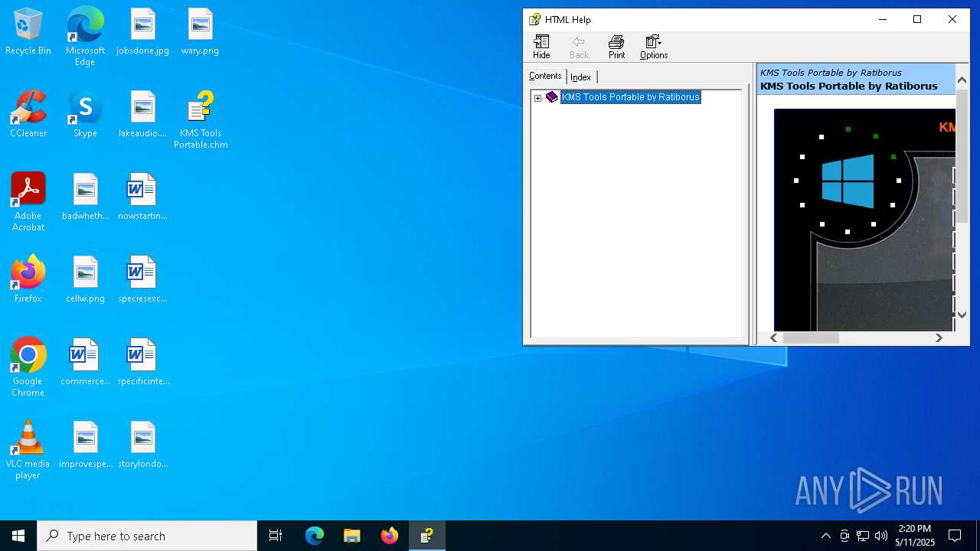Screen dimensions: 980x551
Task: Select the jobsdone.jpg file icon
Action: (x=142, y=32)
